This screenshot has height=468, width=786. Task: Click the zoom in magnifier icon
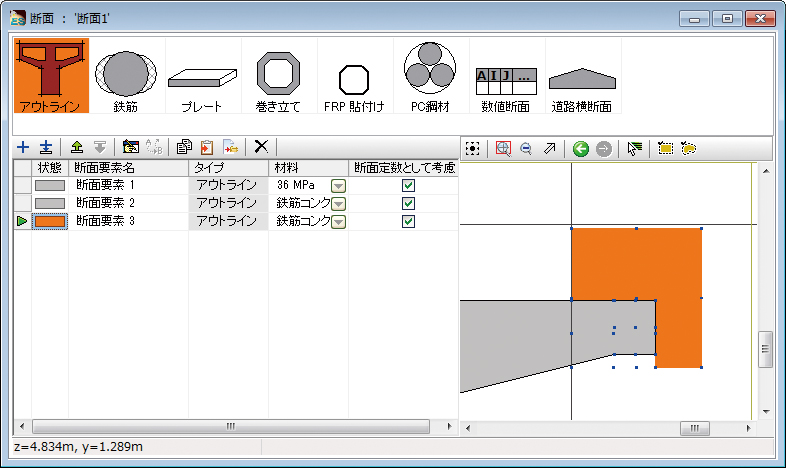[503, 149]
